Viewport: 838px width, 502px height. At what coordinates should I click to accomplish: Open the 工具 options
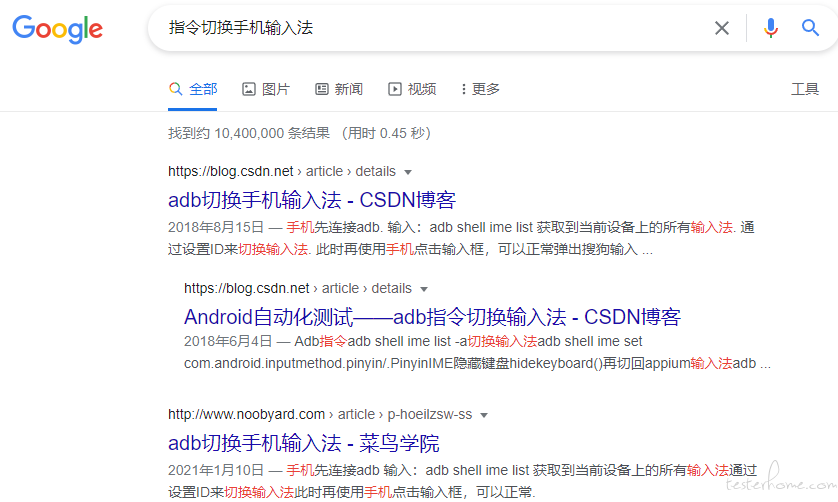tap(805, 89)
